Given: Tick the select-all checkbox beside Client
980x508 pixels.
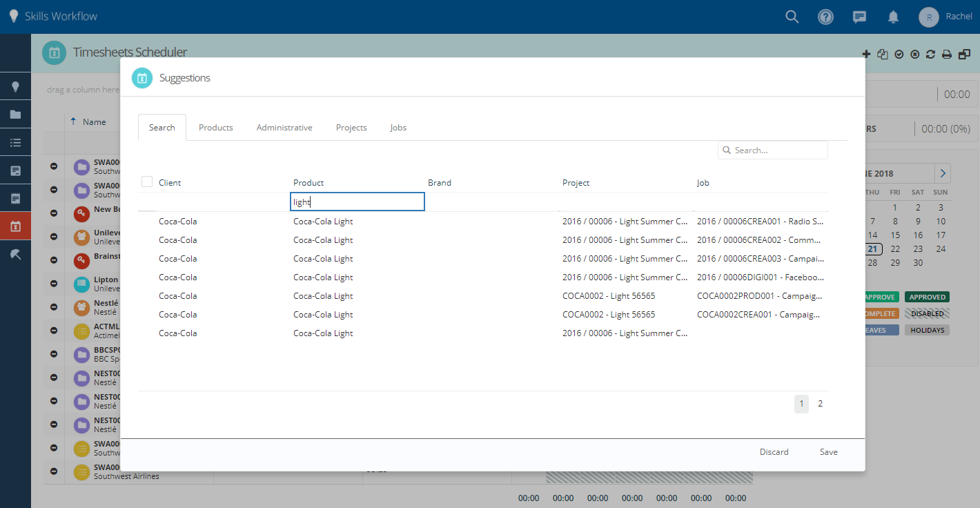Looking at the screenshot, I should [147, 182].
